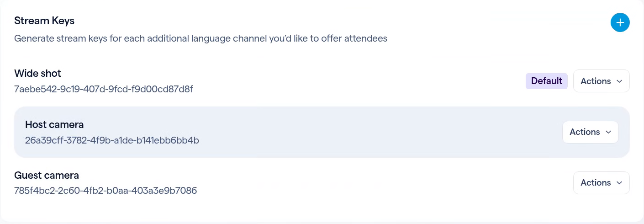Click Wide shot key starting 7aebe542
Screen dimensions: 644x224
[x=104, y=89]
